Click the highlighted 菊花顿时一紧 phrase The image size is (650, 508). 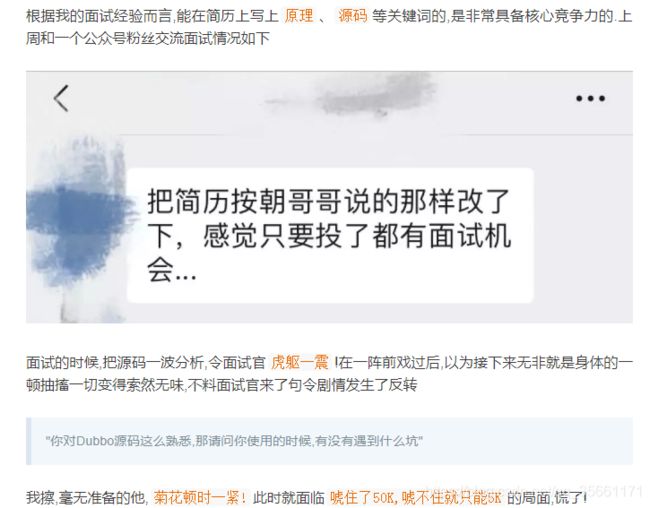pyautogui.click(x=200, y=497)
